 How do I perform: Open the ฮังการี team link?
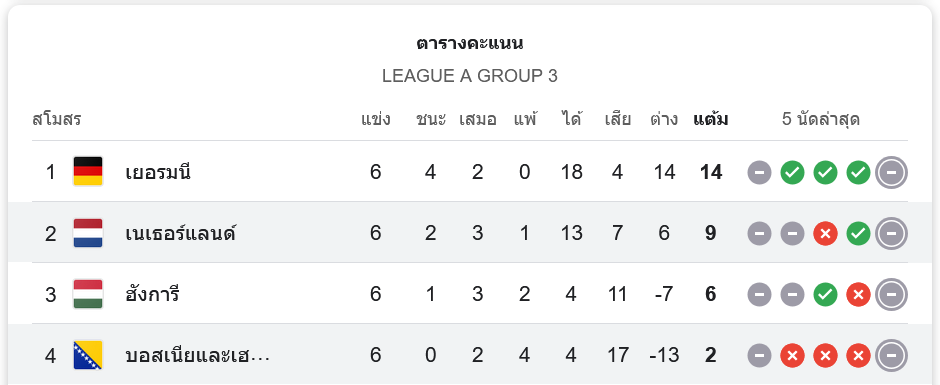[152, 294]
